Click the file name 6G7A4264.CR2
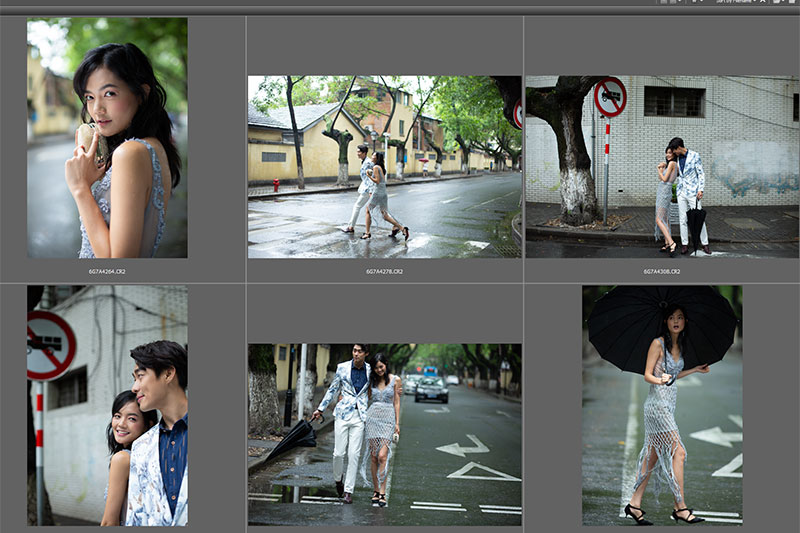800x533 pixels. tap(107, 272)
